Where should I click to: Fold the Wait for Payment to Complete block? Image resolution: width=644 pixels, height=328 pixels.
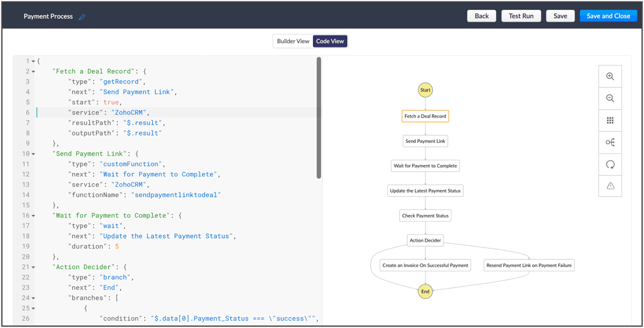pos(33,216)
